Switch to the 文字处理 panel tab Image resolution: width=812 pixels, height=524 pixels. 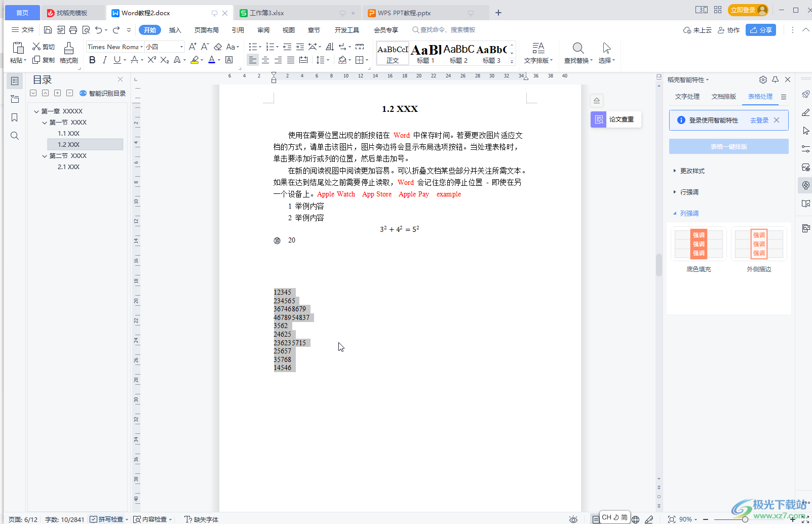[x=687, y=97]
